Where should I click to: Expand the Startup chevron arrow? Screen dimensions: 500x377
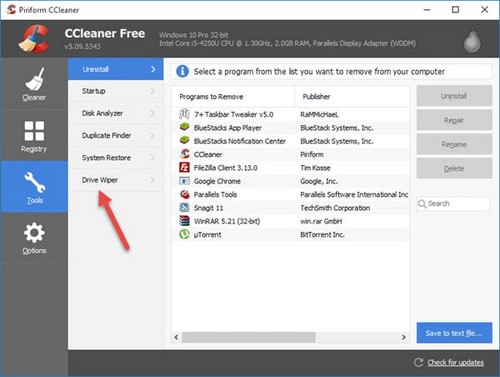[x=153, y=91]
